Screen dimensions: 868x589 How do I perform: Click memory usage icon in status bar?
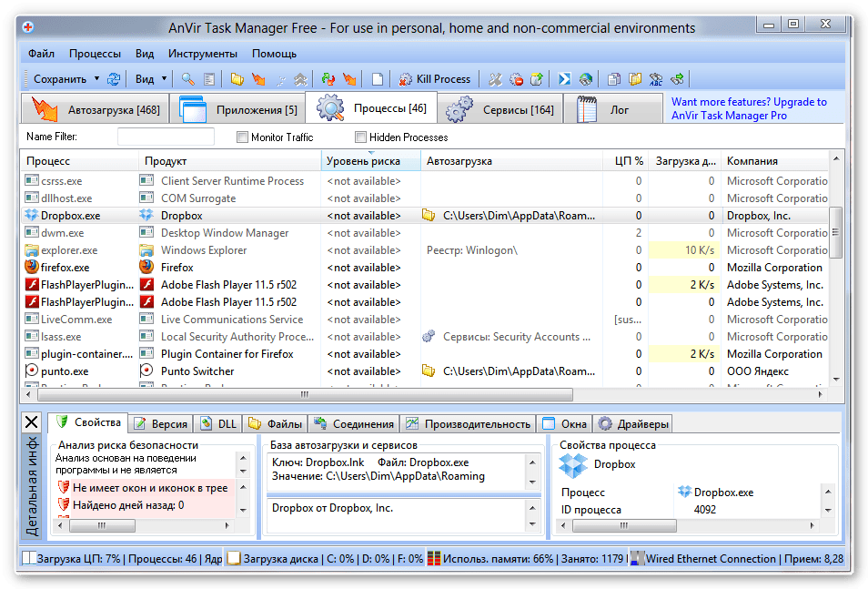(435, 558)
